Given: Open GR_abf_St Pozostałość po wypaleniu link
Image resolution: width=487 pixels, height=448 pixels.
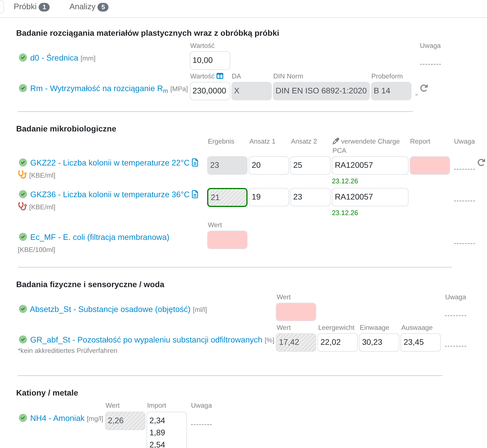Looking at the screenshot, I should point(146,340).
